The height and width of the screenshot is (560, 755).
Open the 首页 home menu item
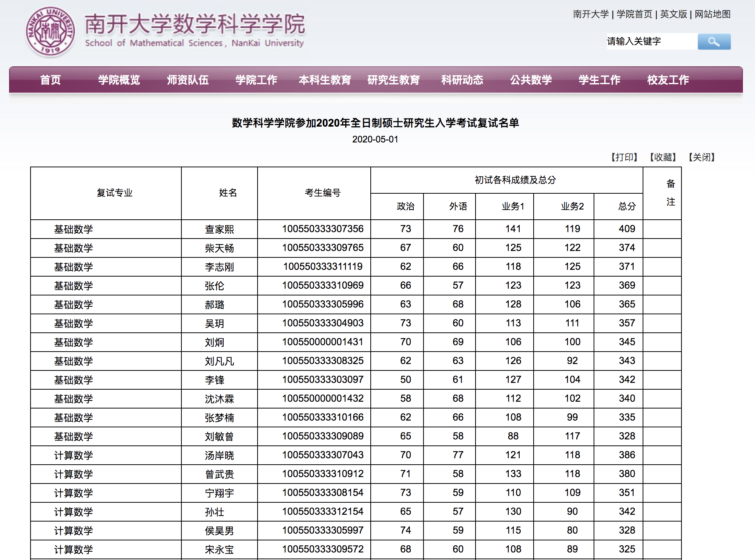pyautogui.click(x=51, y=80)
